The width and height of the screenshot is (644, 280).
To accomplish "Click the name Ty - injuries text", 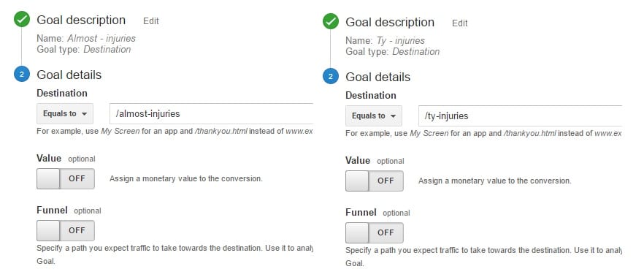I will (x=400, y=41).
